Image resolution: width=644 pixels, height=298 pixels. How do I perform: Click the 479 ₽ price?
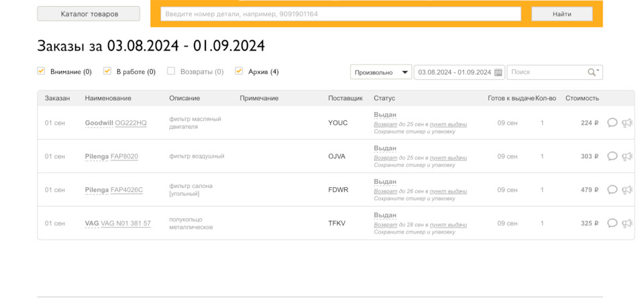click(590, 190)
